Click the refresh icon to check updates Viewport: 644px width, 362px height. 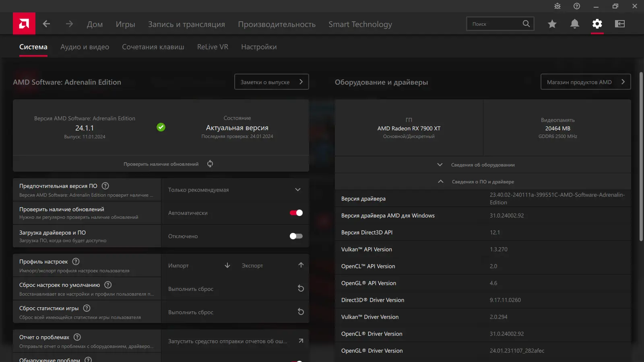(210, 164)
